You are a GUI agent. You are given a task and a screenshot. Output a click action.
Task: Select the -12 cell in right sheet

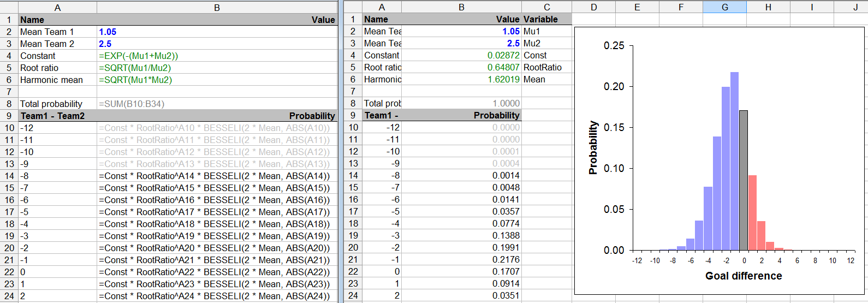[x=382, y=127]
